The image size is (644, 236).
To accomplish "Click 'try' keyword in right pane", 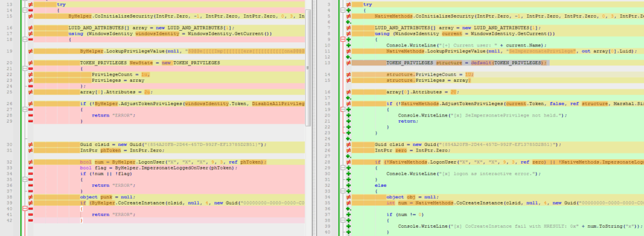I will click(x=367, y=4).
